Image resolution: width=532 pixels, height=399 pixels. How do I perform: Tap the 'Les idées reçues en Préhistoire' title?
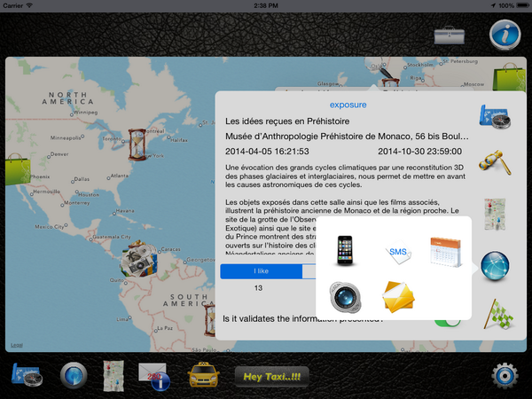pyautogui.click(x=287, y=121)
